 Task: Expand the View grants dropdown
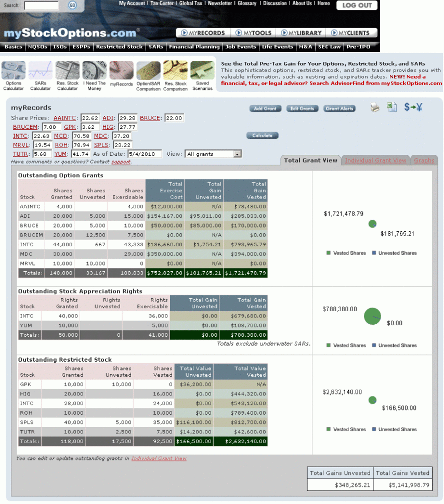pos(238,154)
